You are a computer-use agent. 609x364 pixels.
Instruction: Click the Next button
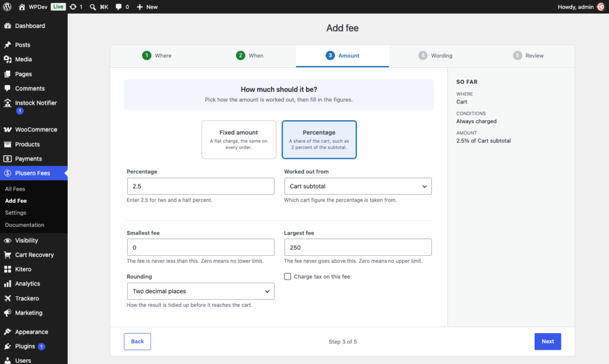click(x=548, y=341)
